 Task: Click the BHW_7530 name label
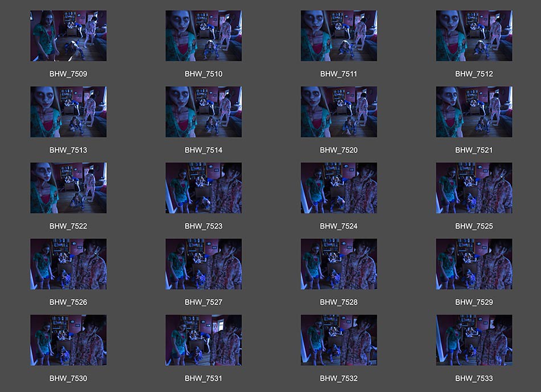click(68, 378)
